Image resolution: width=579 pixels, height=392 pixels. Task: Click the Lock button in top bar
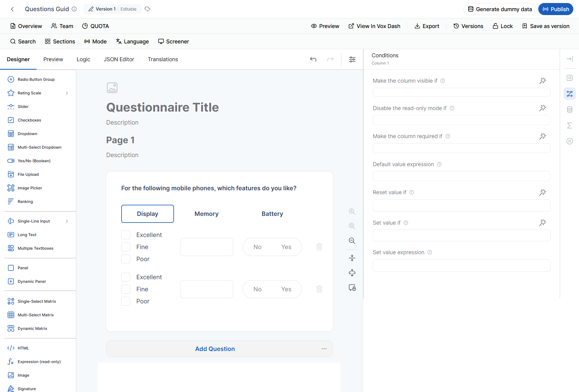tap(502, 26)
